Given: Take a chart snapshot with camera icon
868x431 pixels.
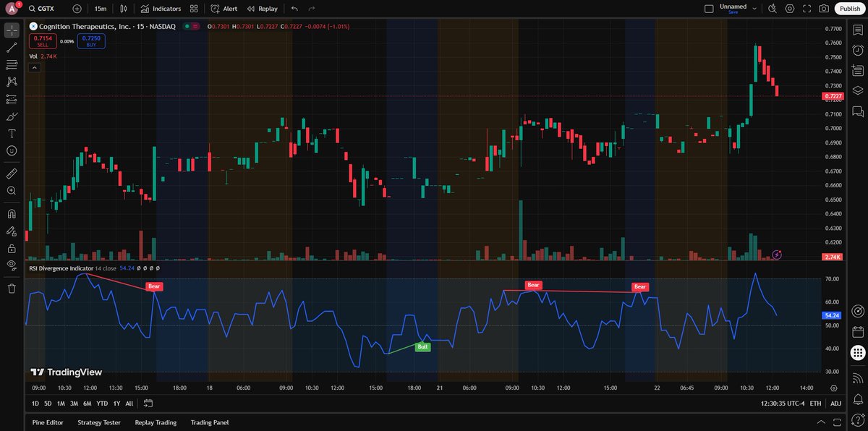Looking at the screenshot, I should pos(824,9).
